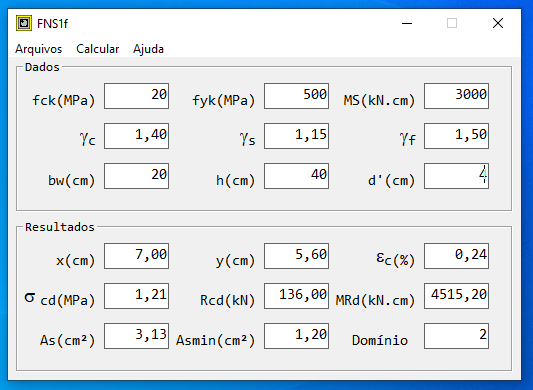Select the MRd(kN.cm) result showing 4515,20
The height and width of the screenshot is (390, 533).
coord(456,296)
